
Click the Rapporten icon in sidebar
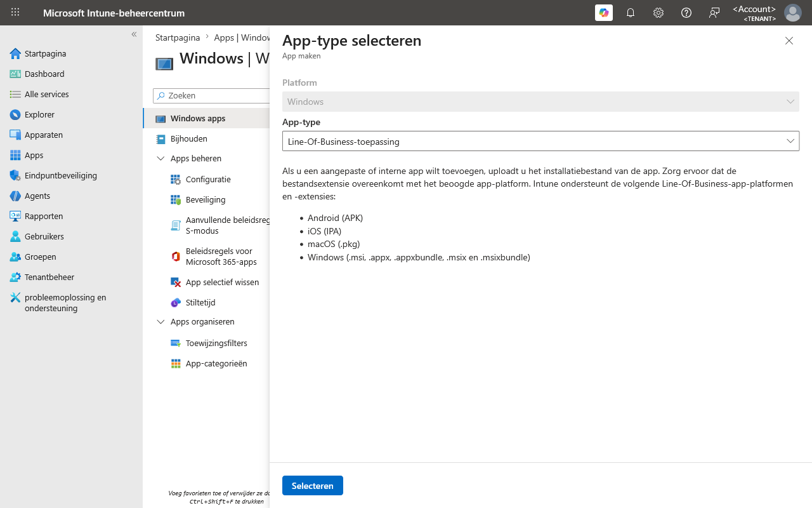(x=15, y=216)
